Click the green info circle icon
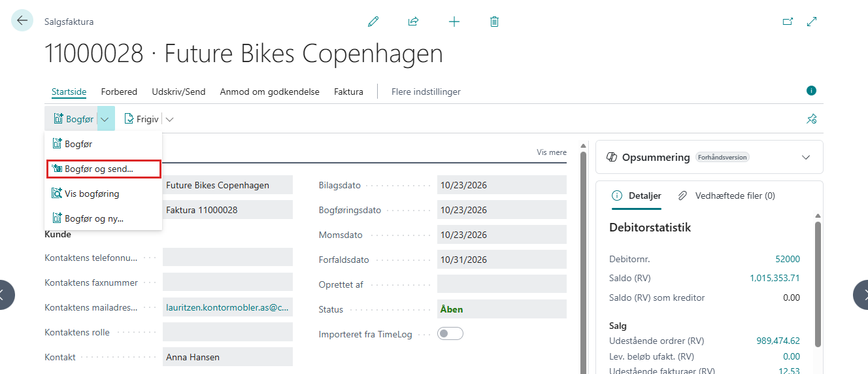 [812, 91]
